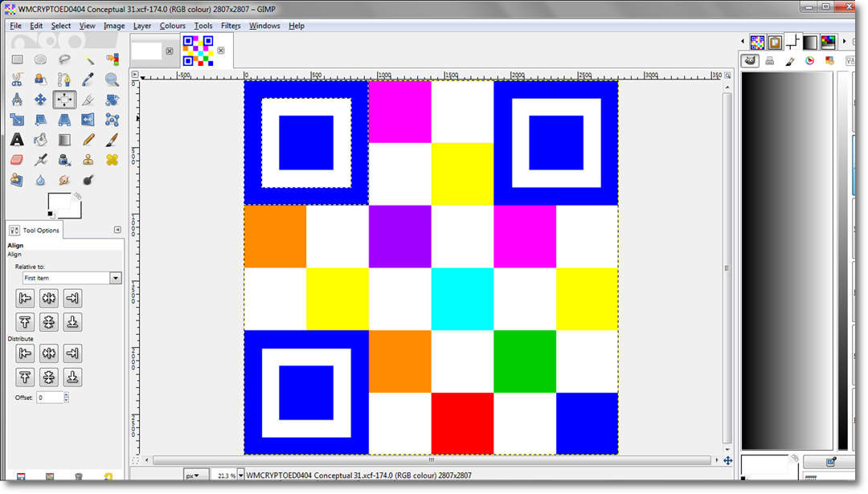
Task: Choose the Free Select lasso tool
Action: tap(64, 59)
